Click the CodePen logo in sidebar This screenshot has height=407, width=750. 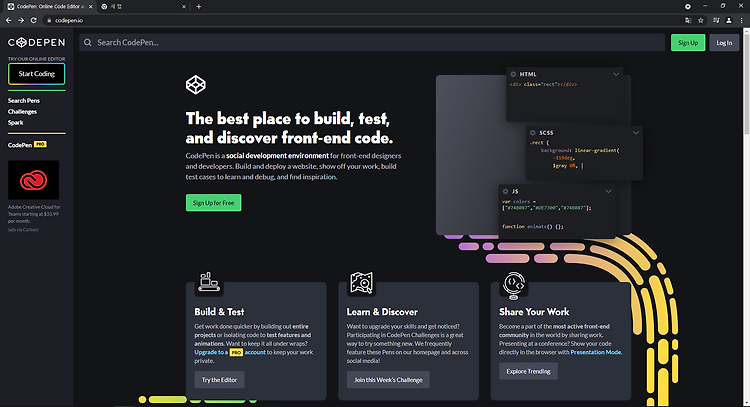pos(36,43)
